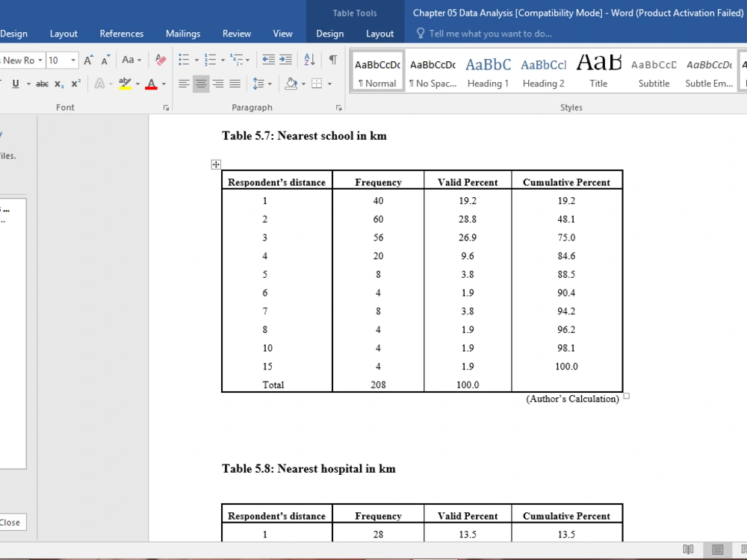Click font size field showing 10

point(58,60)
